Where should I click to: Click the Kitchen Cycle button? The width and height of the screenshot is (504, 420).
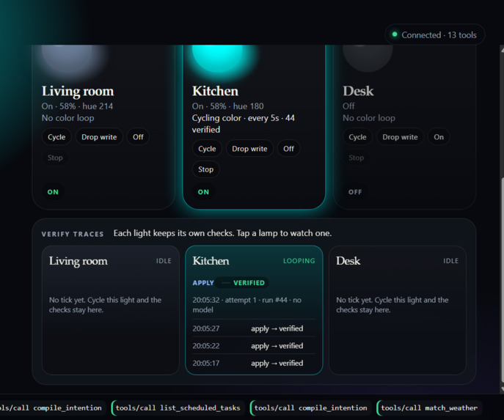[207, 149]
